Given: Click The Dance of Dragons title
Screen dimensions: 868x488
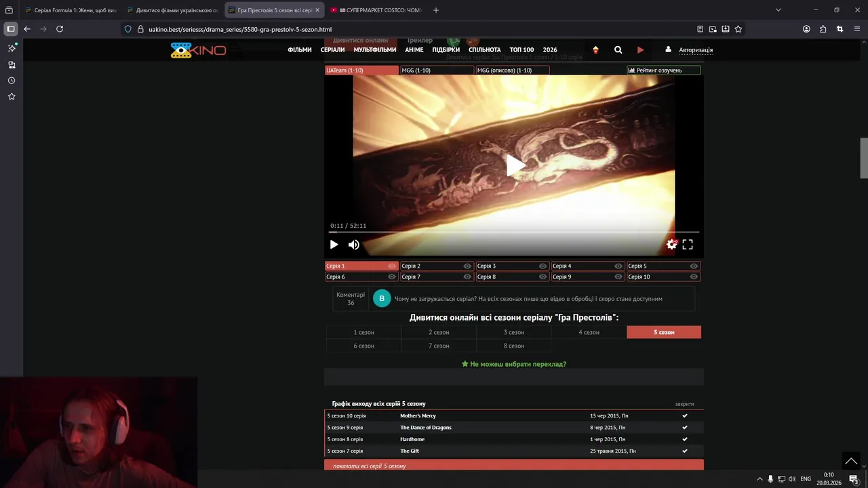Looking at the screenshot, I should point(426,428).
